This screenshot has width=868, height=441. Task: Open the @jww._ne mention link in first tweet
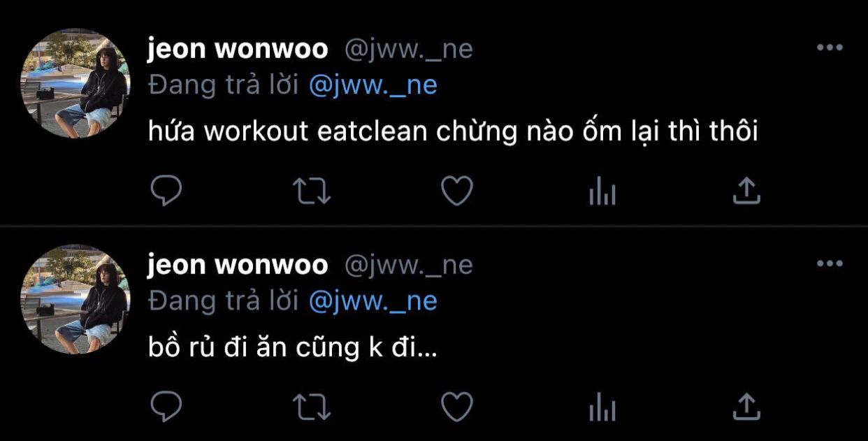[x=372, y=85]
